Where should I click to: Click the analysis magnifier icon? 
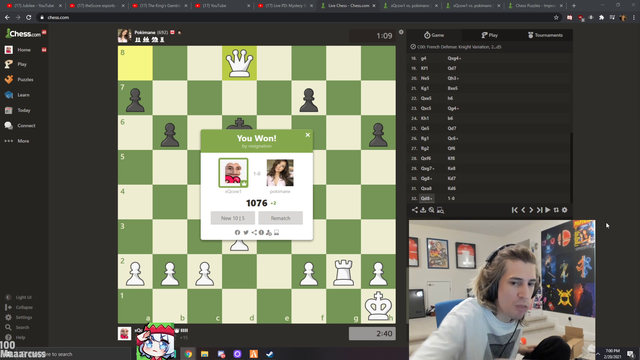(x=431, y=210)
